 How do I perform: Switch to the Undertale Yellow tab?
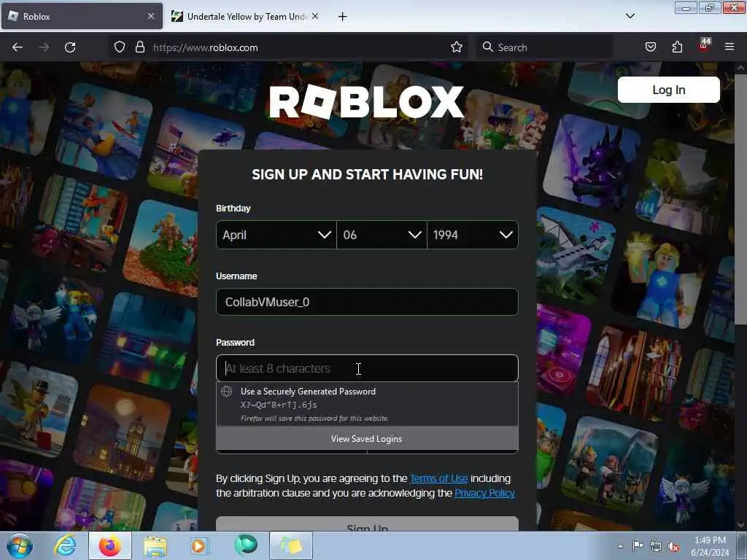245,17
